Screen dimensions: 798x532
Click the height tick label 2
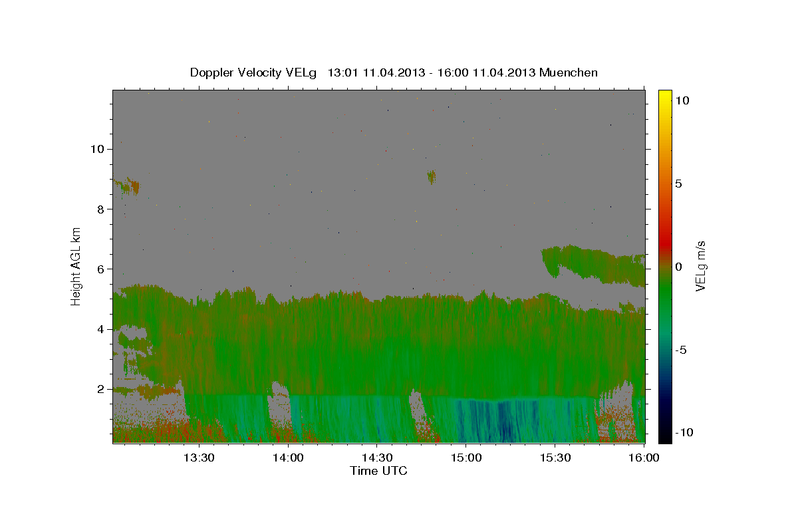[x=101, y=389]
